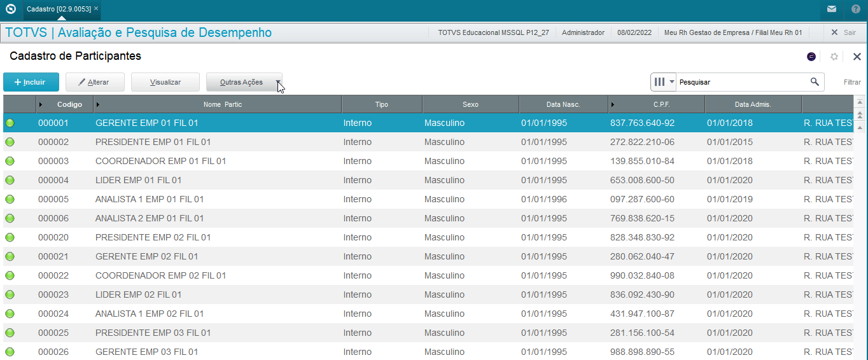
Task: Select row COORDENADOR EMP 01 FIL 01
Action: click(428, 161)
